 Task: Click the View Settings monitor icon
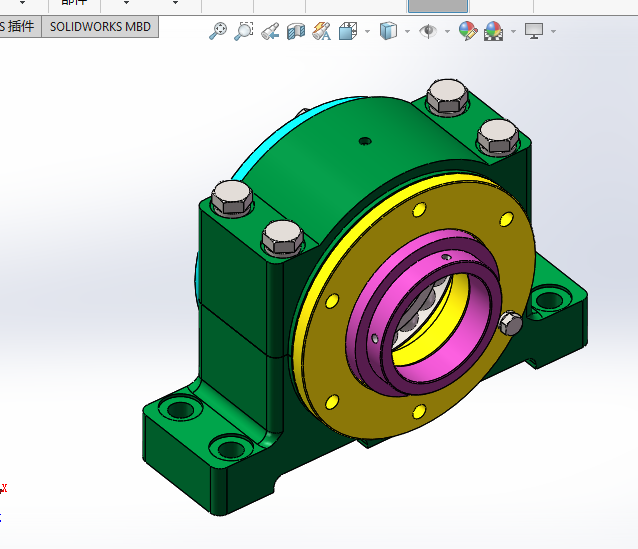click(x=534, y=31)
